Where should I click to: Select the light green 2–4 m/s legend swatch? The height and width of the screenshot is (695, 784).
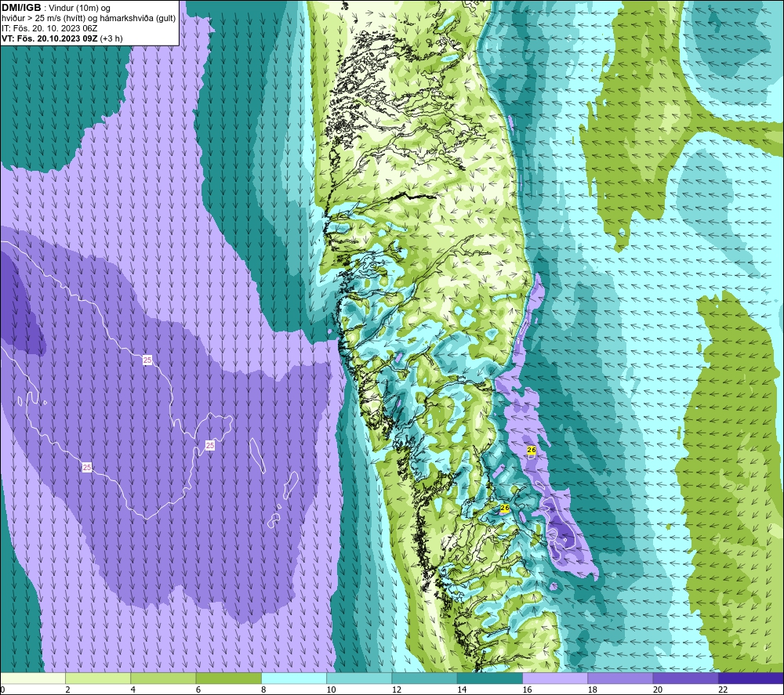pyautogui.click(x=98, y=678)
